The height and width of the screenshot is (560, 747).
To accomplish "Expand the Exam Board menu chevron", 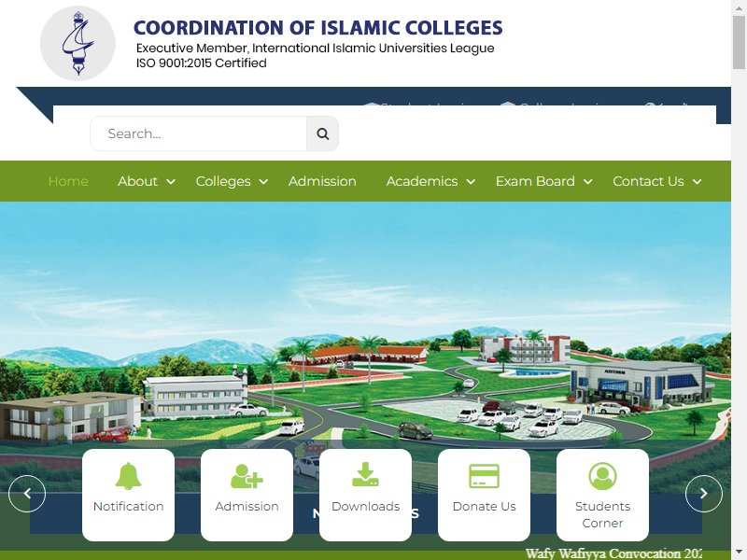I will coord(588,181).
